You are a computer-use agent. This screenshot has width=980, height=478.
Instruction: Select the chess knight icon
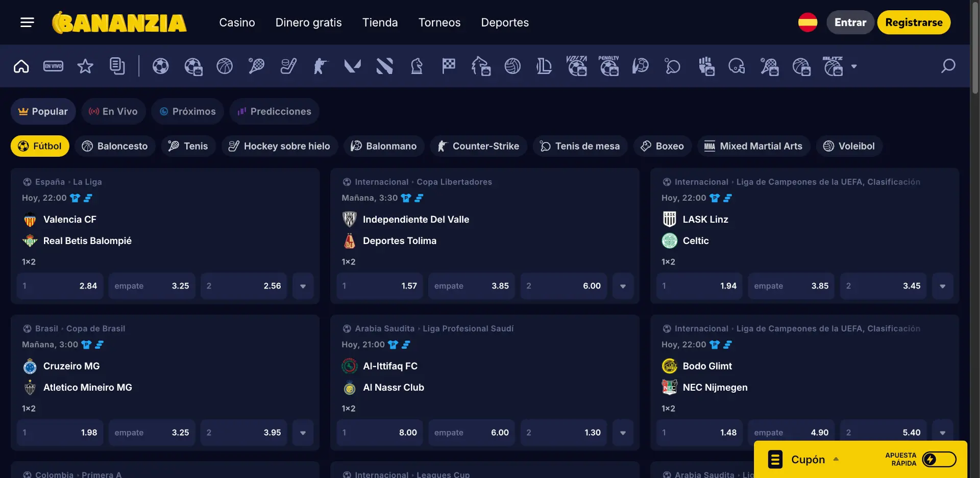point(416,66)
